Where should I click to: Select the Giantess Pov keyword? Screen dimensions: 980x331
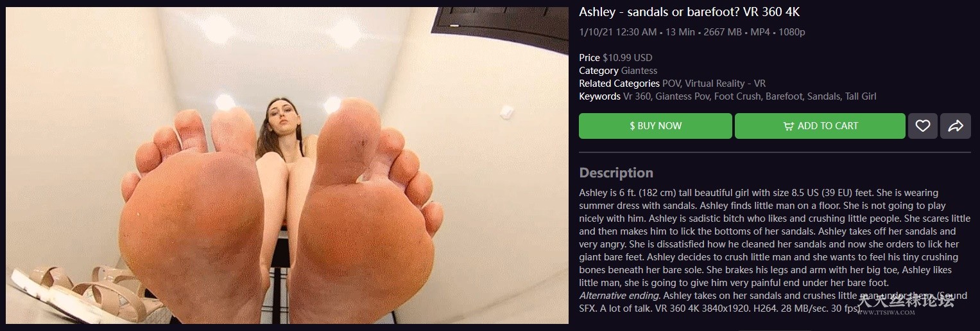coord(682,96)
